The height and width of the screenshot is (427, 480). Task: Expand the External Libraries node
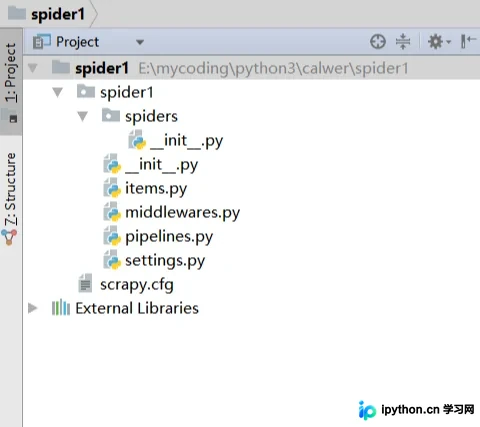point(32,308)
